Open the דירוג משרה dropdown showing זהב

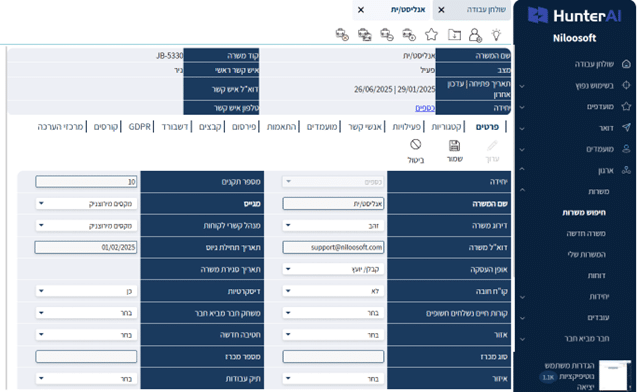tap(333, 226)
